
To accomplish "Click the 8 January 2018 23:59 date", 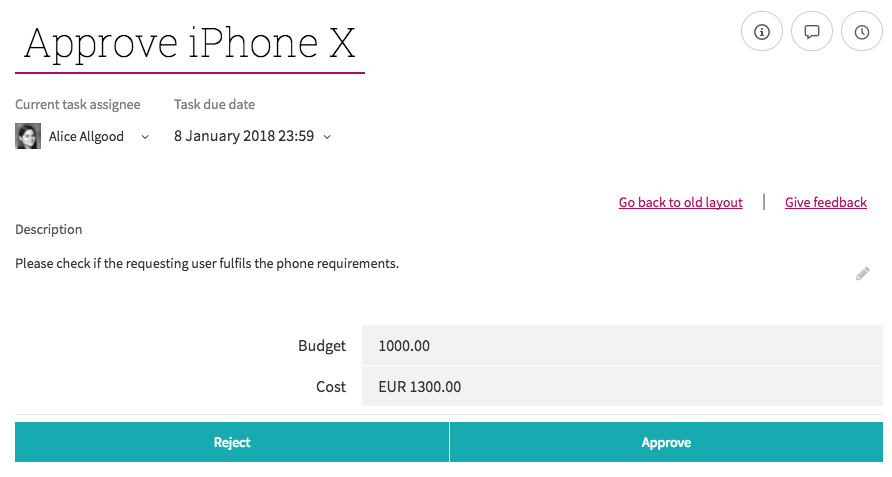I will click(x=244, y=136).
